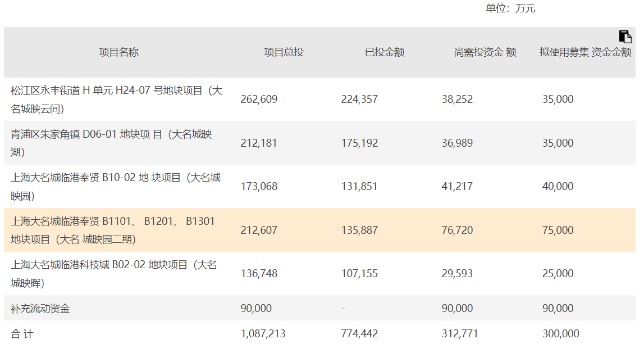This screenshot has height=348, width=644.
Task: Click the 补充流动资金 row label
Action: click(40, 308)
